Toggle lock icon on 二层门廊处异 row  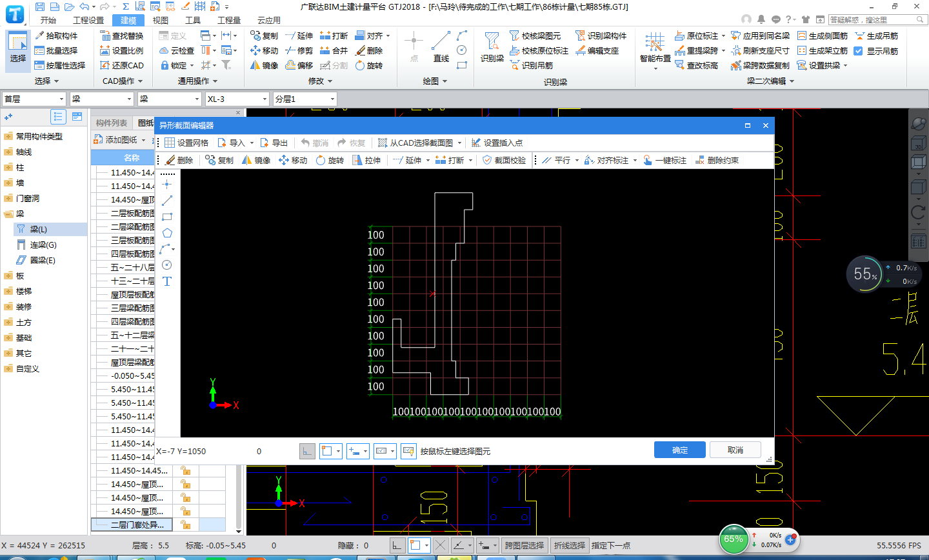pos(185,525)
